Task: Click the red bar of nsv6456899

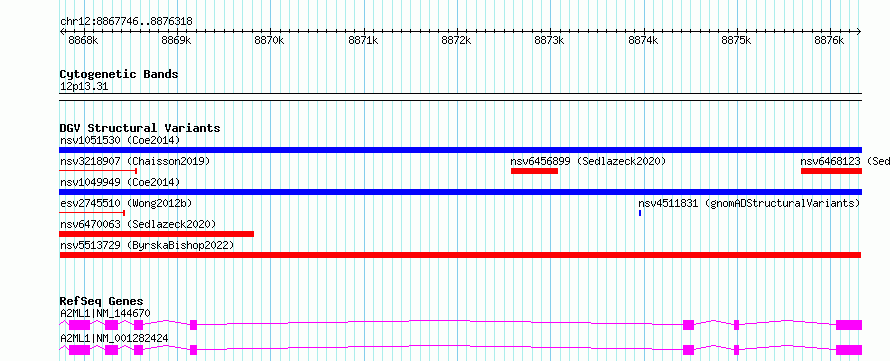Action: click(534, 171)
